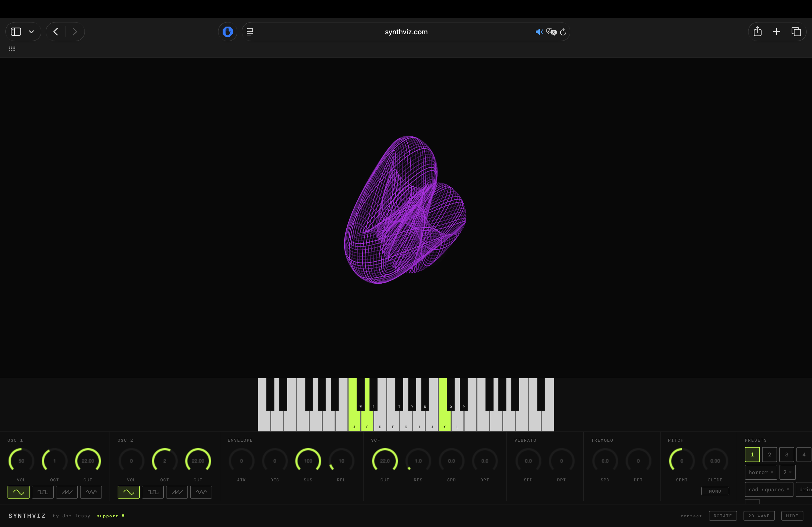Toggle the ROTATE visualization option
Viewport: 812px width, 527px height.
click(x=723, y=516)
